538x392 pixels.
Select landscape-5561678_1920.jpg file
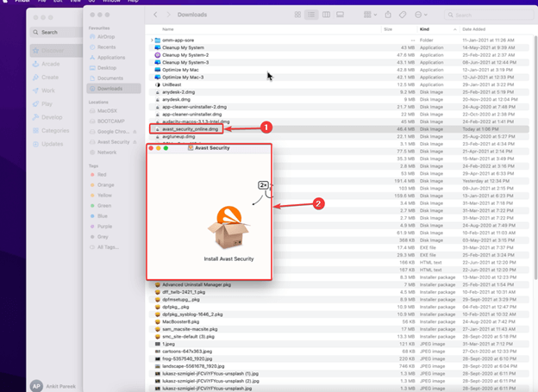(339, 366)
